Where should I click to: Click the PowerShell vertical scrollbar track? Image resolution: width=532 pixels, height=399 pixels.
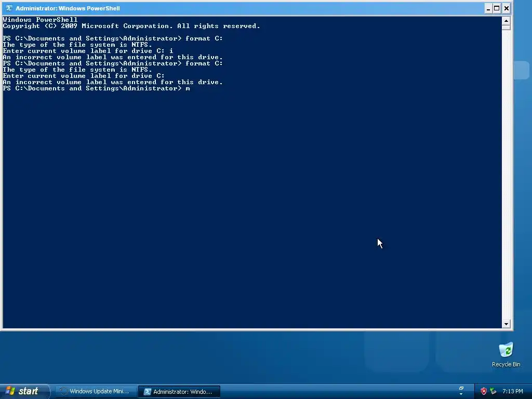pos(506,175)
